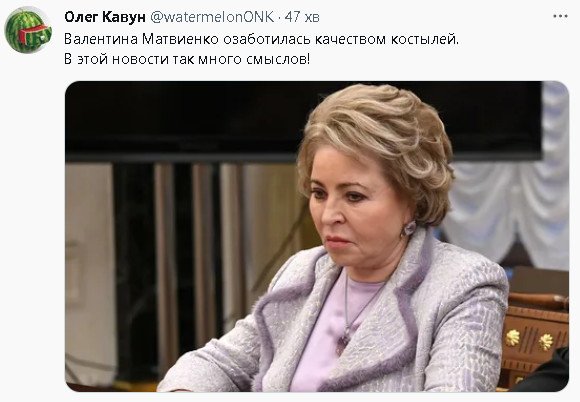Click the golden flower ornaments on the chair
Screen dimensions: 580x402
click(529, 339)
